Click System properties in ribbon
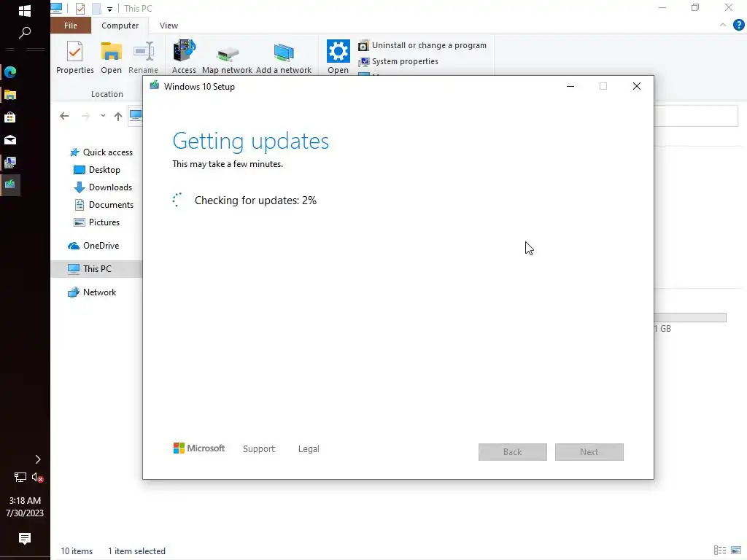The image size is (747, 560). click(x=398, y=61)
